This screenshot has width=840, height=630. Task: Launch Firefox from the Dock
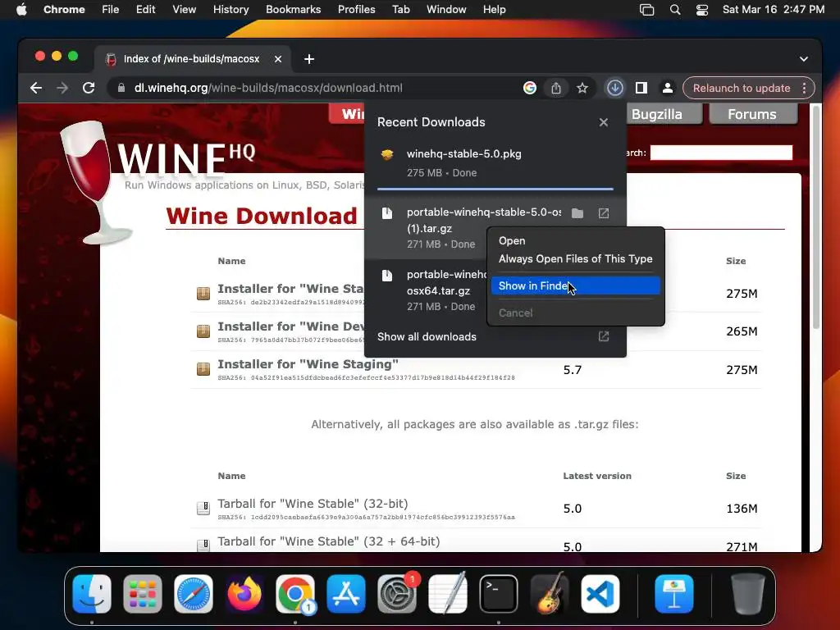pos(244,594)
